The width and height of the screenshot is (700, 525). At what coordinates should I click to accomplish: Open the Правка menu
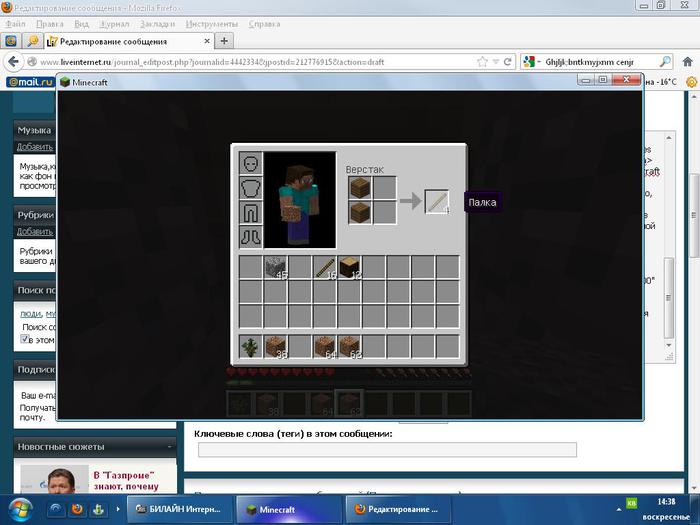50,24
